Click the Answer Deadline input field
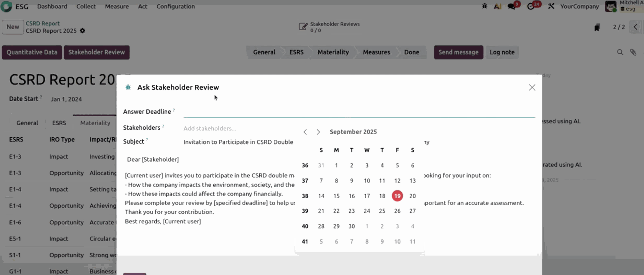 tap(359, 112)
